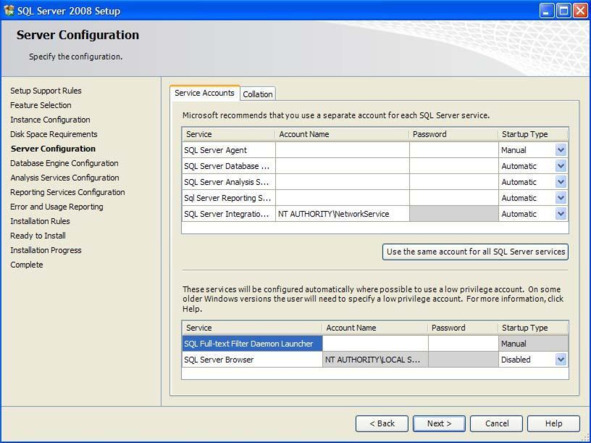Click Password field for SQL Server Analysis row
The width and height of the screenshot is (591, 443).
click(454, 182)
